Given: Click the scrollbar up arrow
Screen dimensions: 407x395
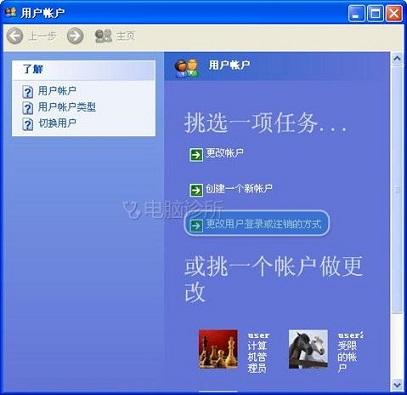Looking at the screenshot, I should click(x=397, y=59).
